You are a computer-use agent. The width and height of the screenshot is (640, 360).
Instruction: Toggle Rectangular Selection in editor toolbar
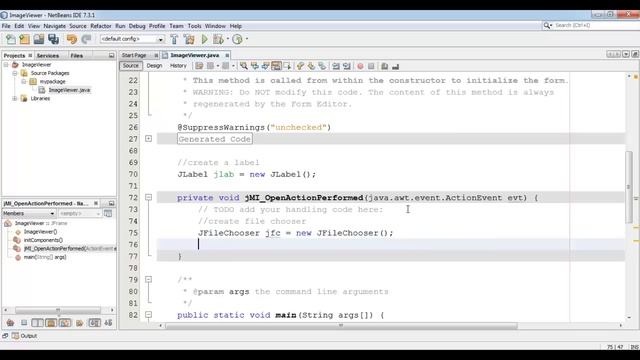point(287,66)
